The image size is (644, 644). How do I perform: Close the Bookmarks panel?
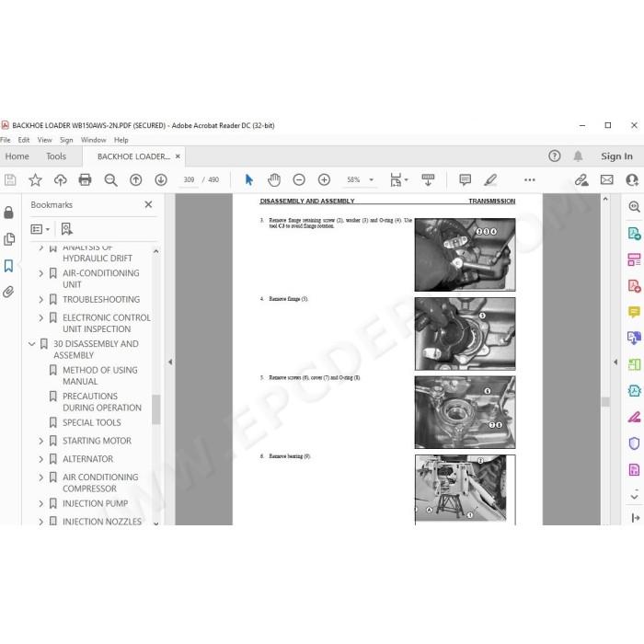(x=148, y=204)
